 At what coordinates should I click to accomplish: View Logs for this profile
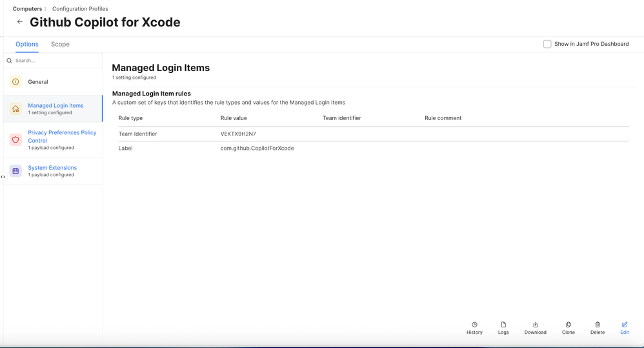503,328
